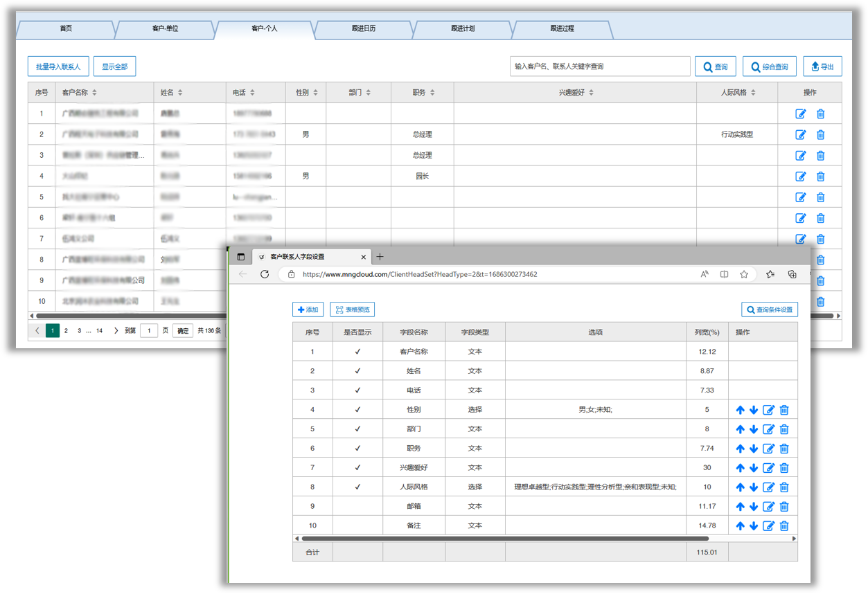868x594 pixels.
Task: Move 部门 field down with arrow icon
Action: point(754,429)
